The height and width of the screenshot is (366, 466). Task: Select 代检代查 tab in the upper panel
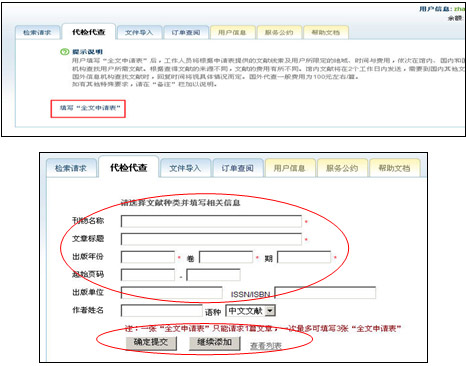tap(89, 32)
